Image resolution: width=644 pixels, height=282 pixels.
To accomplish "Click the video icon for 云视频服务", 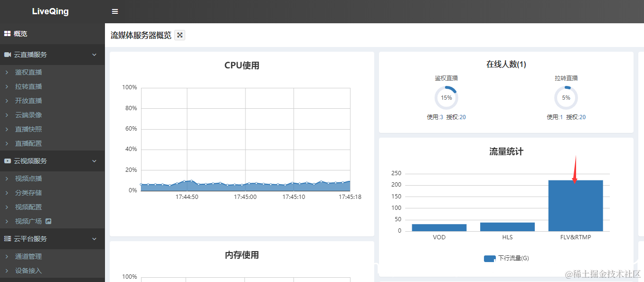I will [8, 161].
